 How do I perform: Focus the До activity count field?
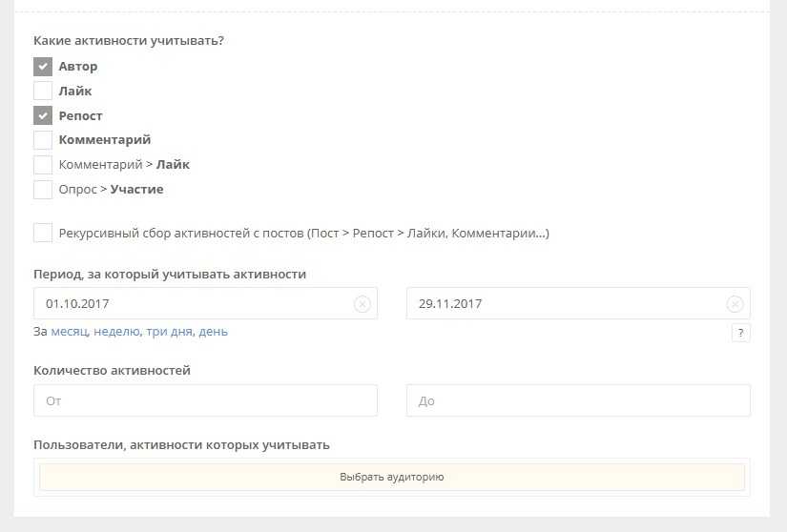(x=578, y=400)
